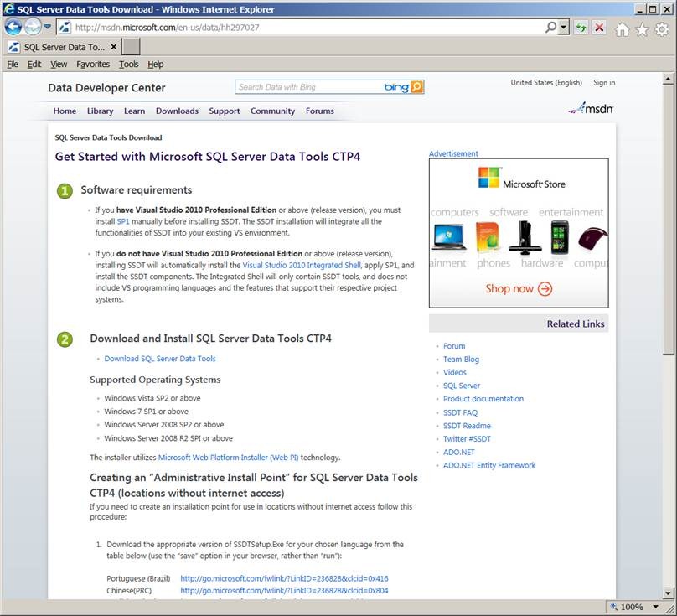Screen dimensions: 677x616
Task: Click the Office box image in ad
Action: [487, 237]
